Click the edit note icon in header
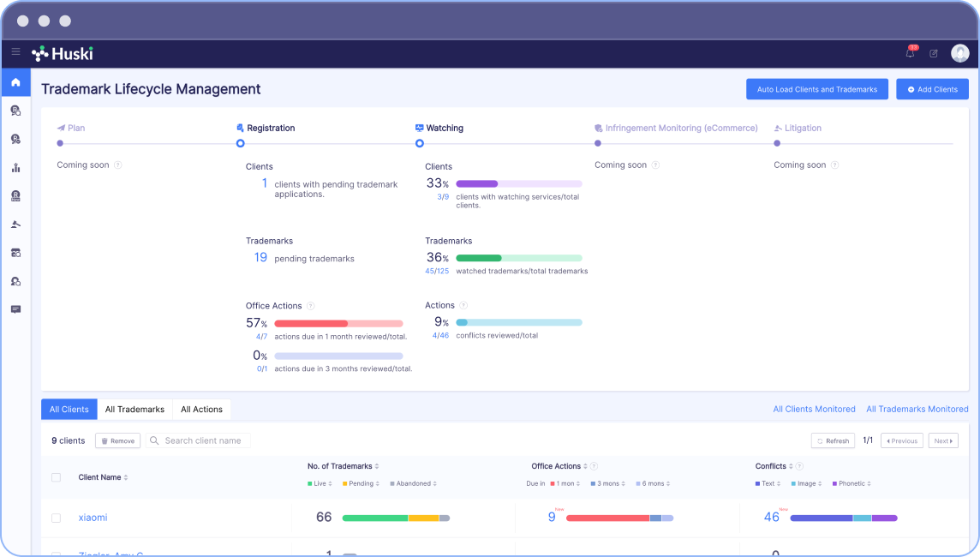The height and width of the screenshot is (557, 980). tap(934, 53)
